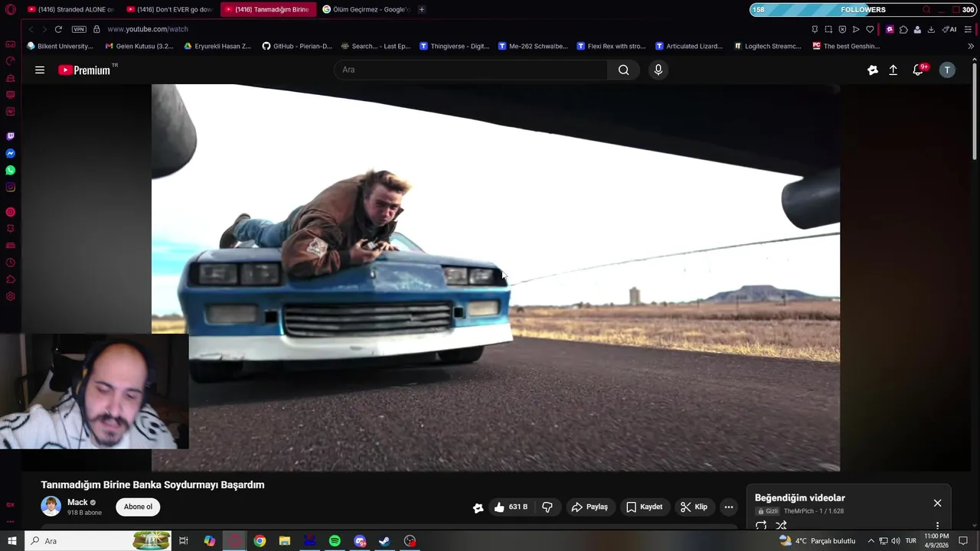Screen dimensions: 980x551
Task: Open the Mack channel avatar
Action: [x=51, y=507]
